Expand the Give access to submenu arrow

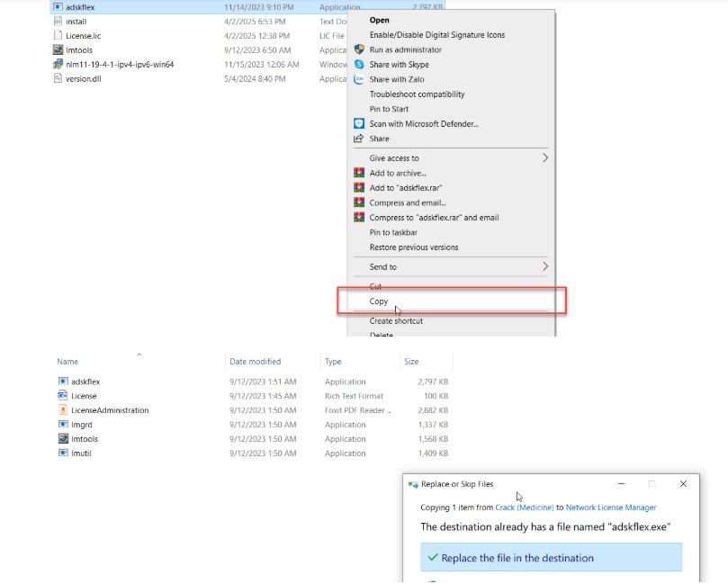[x=545, y=158]
